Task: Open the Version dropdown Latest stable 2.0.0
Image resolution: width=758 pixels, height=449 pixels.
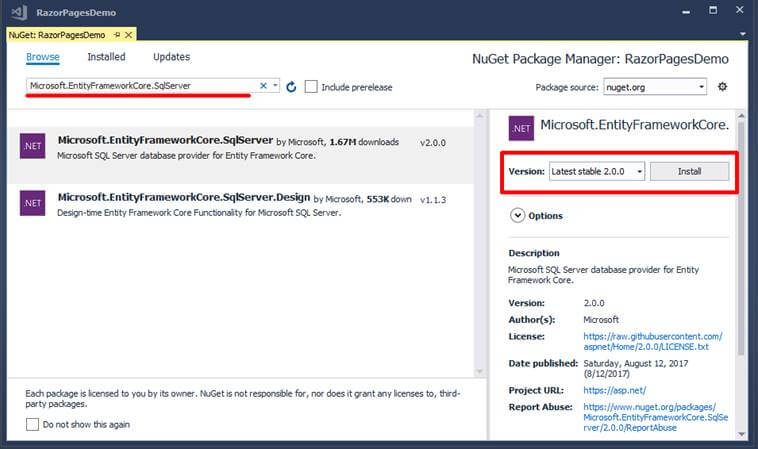Action: pos(597,172)
